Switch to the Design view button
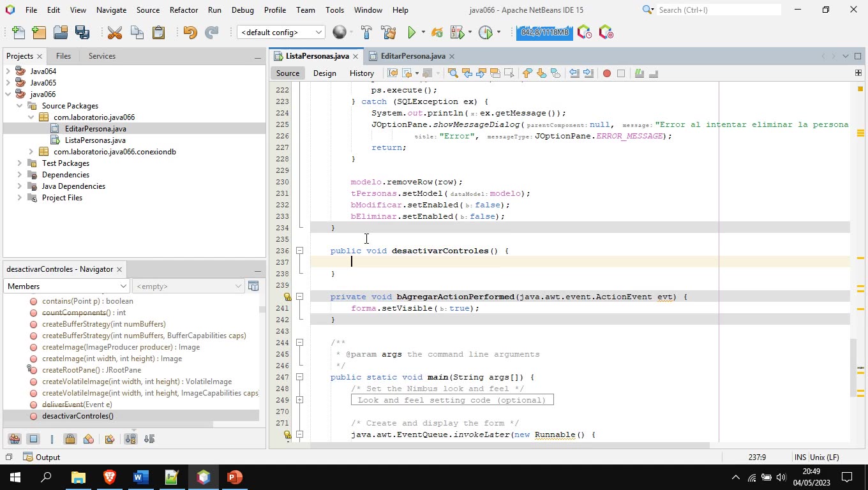Screen dimensions: 868x490 pyautogui.click(x=324, y=73)
